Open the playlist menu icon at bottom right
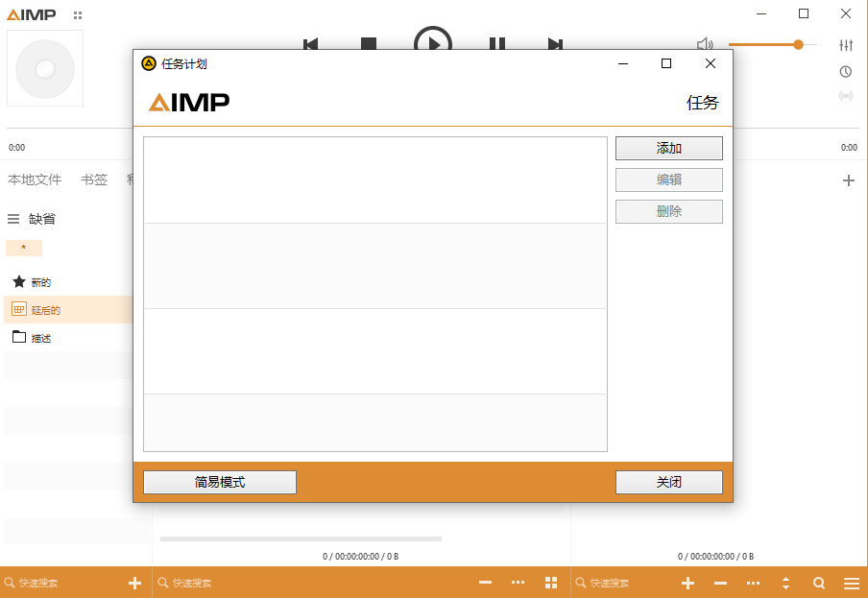This screenshot has height=598, width=868. point(852,583)
